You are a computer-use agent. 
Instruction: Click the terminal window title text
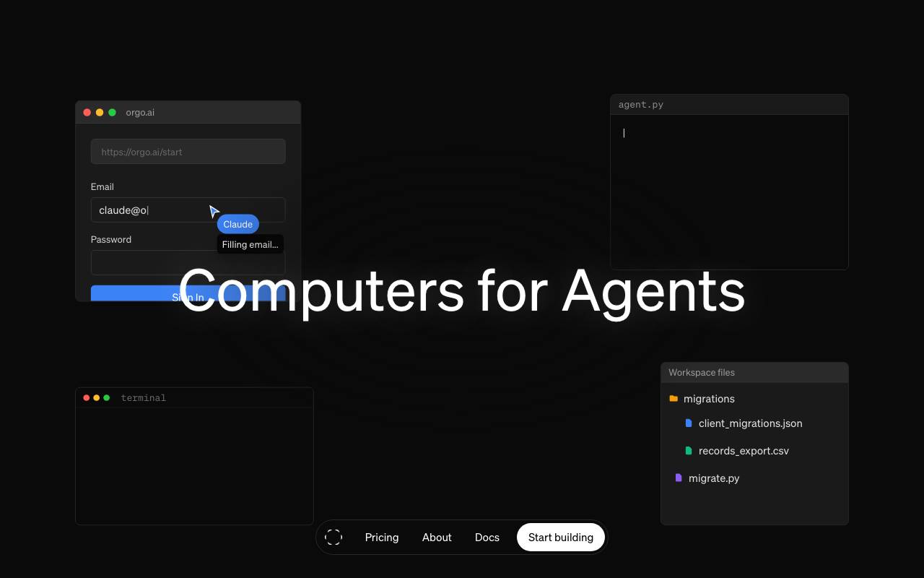point(144,398)
